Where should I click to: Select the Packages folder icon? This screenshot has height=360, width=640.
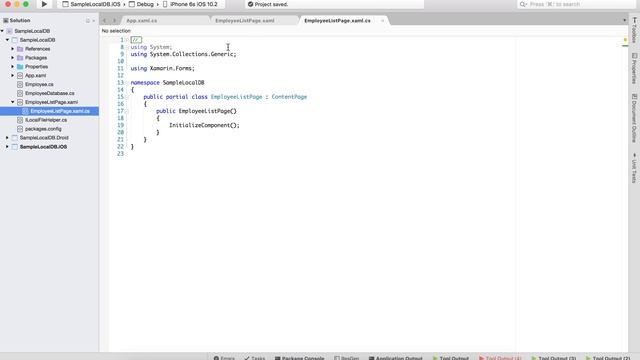click(x=20, y=58)
